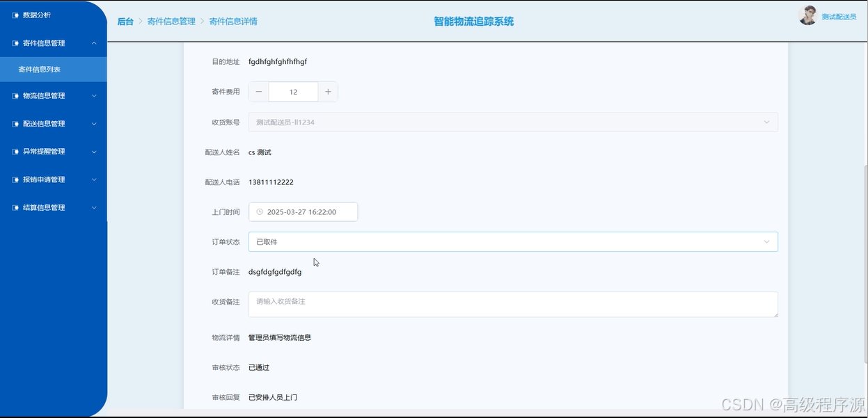Click the 目的地址 value fgdhfghfghfhfhgf
The width and height of the screenshot is (868, 418).
coord(278,62)
